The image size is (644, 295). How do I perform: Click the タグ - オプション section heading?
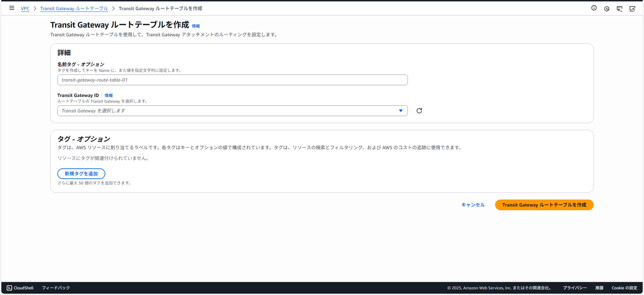coord(84,139)
